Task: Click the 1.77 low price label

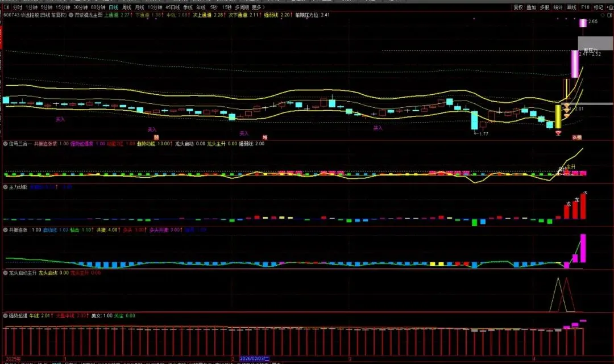Action: tap(481, 133)
